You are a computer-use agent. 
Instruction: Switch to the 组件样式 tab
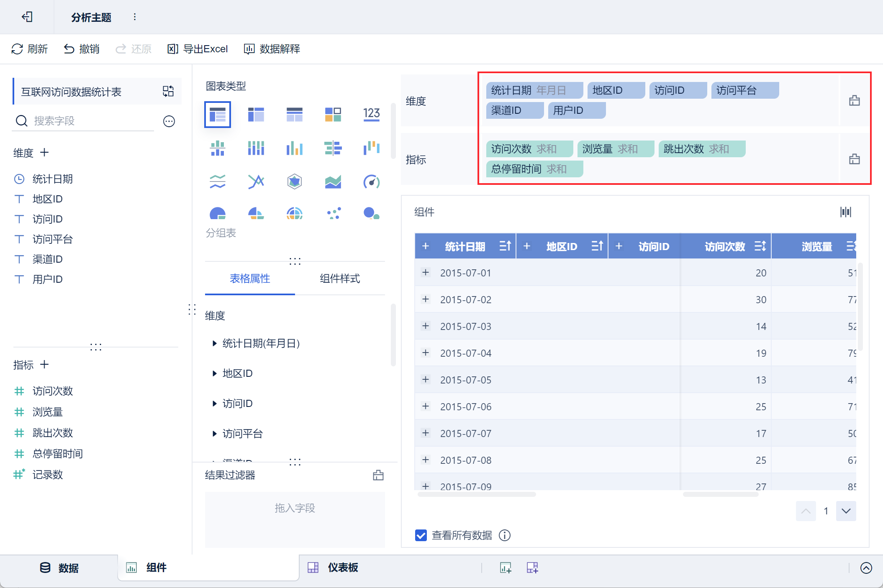339,279
